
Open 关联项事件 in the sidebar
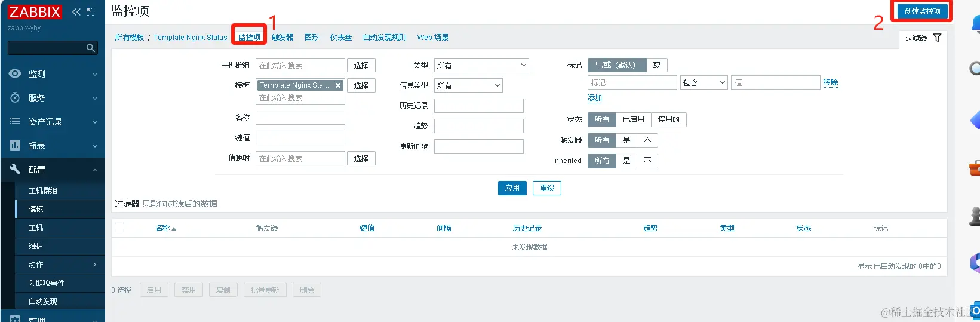tap(47, 283)
